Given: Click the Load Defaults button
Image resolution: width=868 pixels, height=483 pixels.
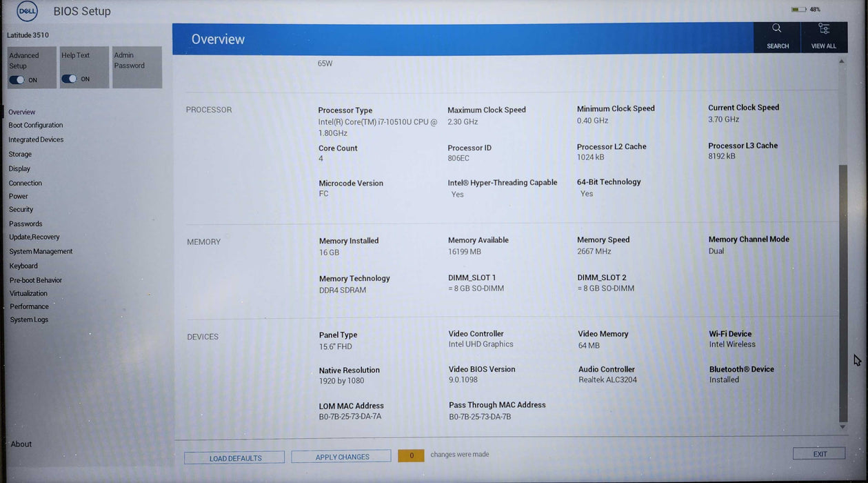Looking at the screenshot, I should tap(234, 457).
